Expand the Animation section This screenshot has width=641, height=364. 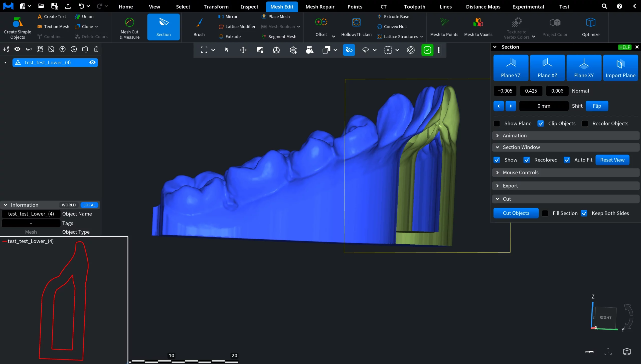click(515, 135)
